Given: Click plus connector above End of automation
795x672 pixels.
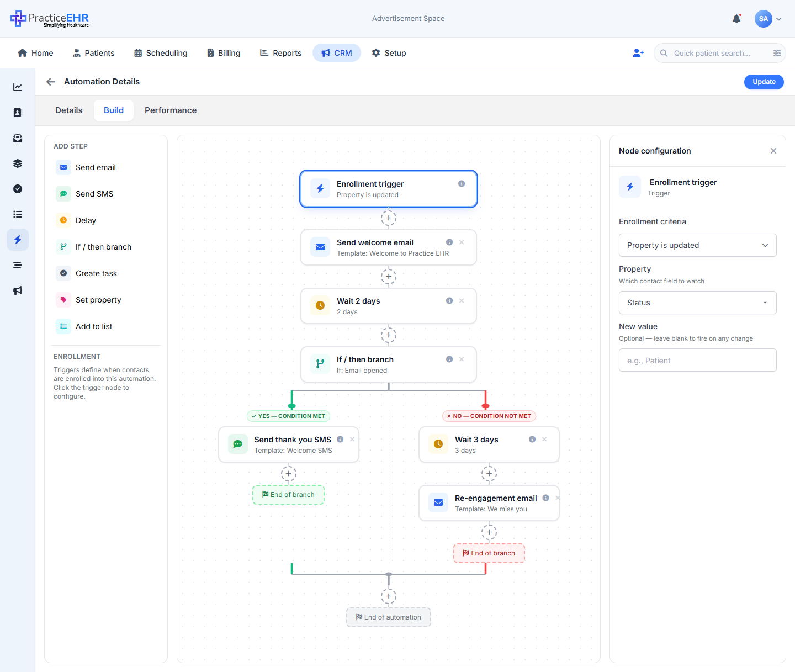Looking at the screenshot, I should tap(389, 596).
